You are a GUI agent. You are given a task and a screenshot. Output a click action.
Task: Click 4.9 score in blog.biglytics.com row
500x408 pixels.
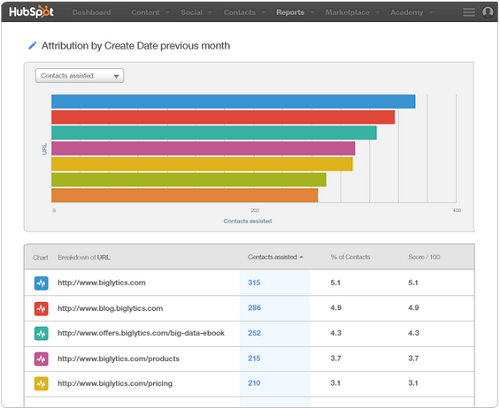[x=413, y=308]
